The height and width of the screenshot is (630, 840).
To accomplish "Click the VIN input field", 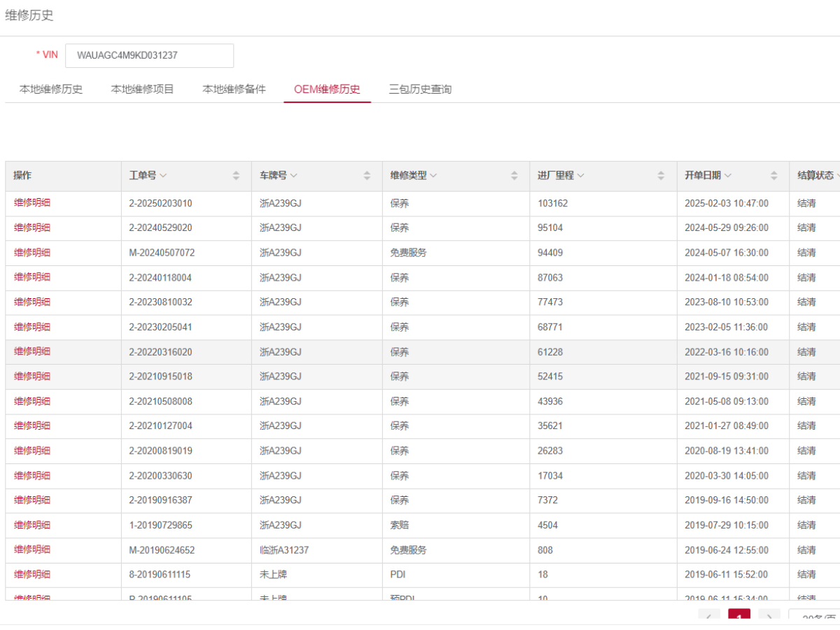I will (149, 55).
